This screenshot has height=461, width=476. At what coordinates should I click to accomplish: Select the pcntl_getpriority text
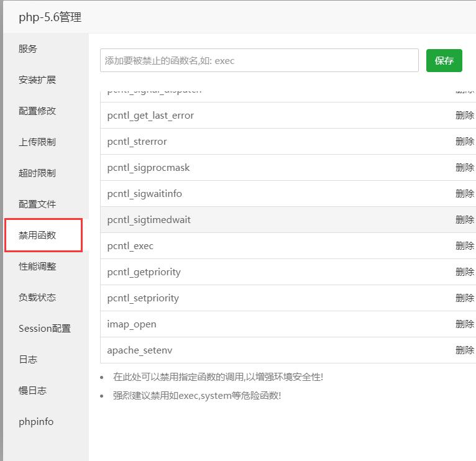(144, 272)
